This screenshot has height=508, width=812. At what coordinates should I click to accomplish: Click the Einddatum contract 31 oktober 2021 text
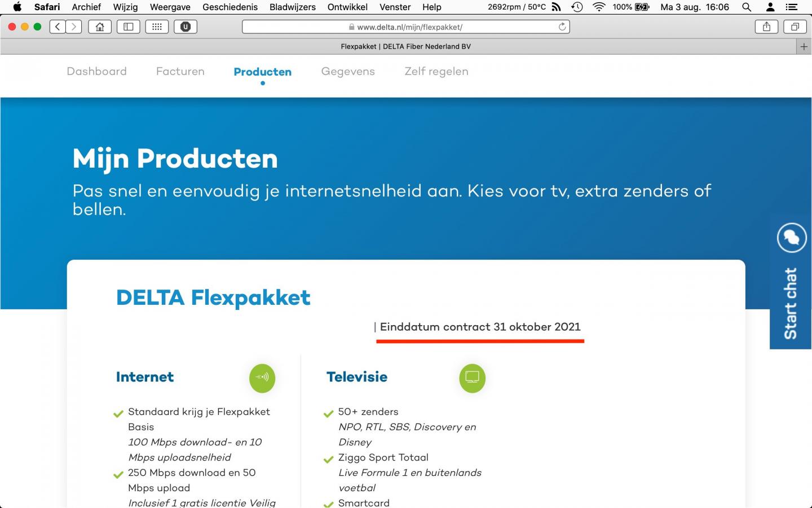480,327
